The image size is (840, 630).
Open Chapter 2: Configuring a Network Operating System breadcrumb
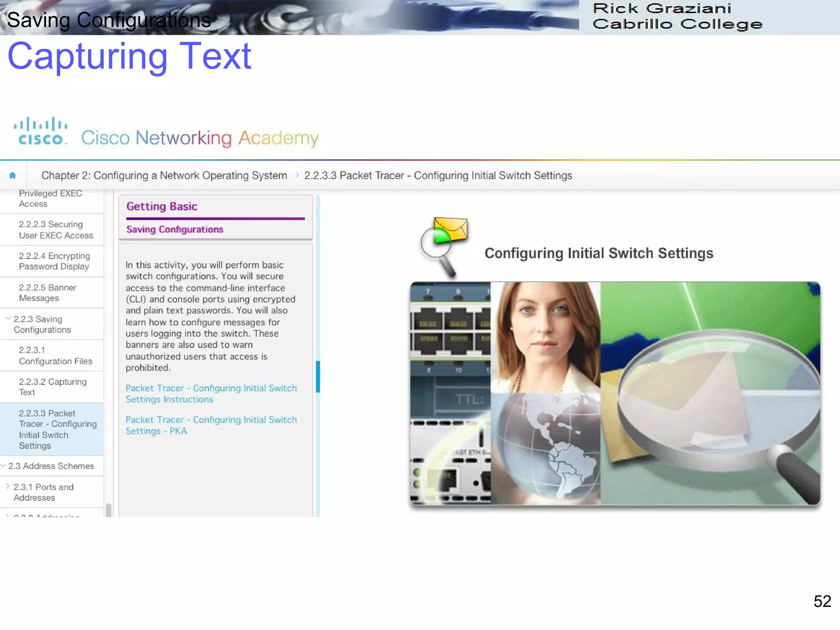[164, 176]
